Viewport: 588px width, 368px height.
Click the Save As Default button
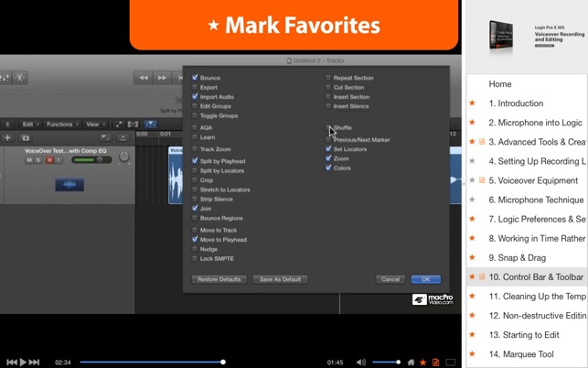(280, 279)
